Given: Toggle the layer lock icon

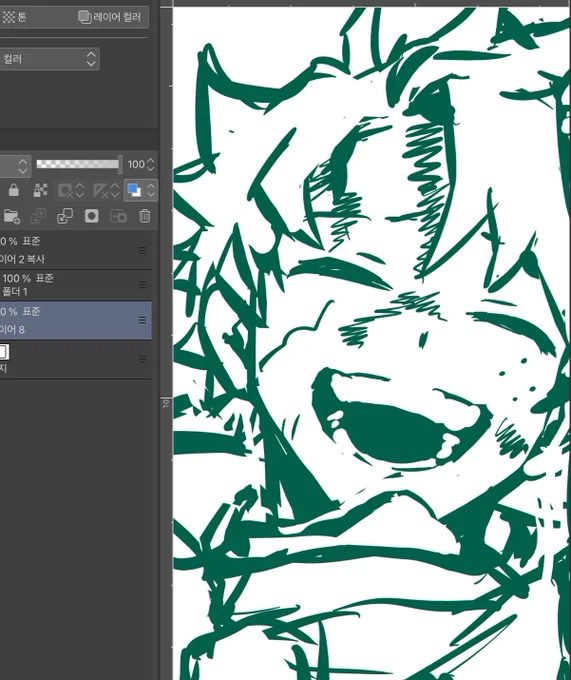Looking at the screenshot, I should pos(13,190).
